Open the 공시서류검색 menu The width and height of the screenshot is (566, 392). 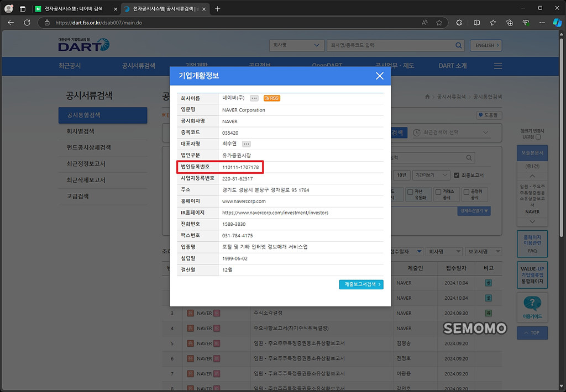[x=138, y=66]
